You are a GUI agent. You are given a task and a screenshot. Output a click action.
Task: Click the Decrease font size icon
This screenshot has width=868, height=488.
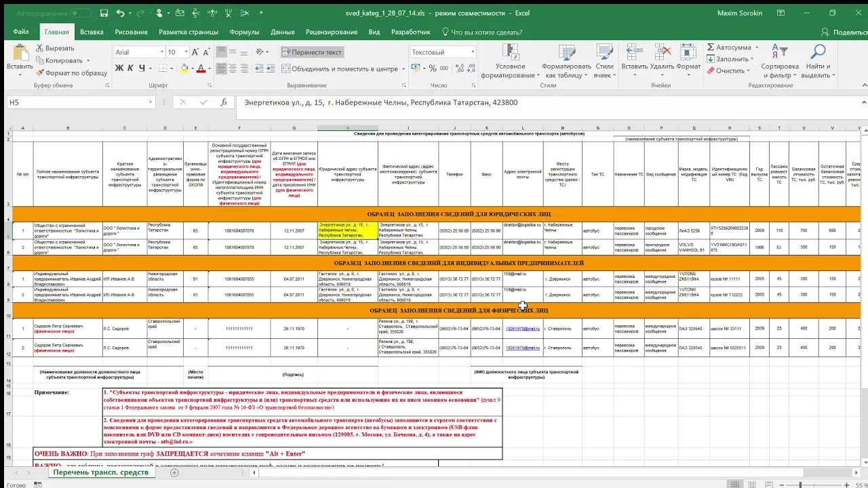(206, 52)
